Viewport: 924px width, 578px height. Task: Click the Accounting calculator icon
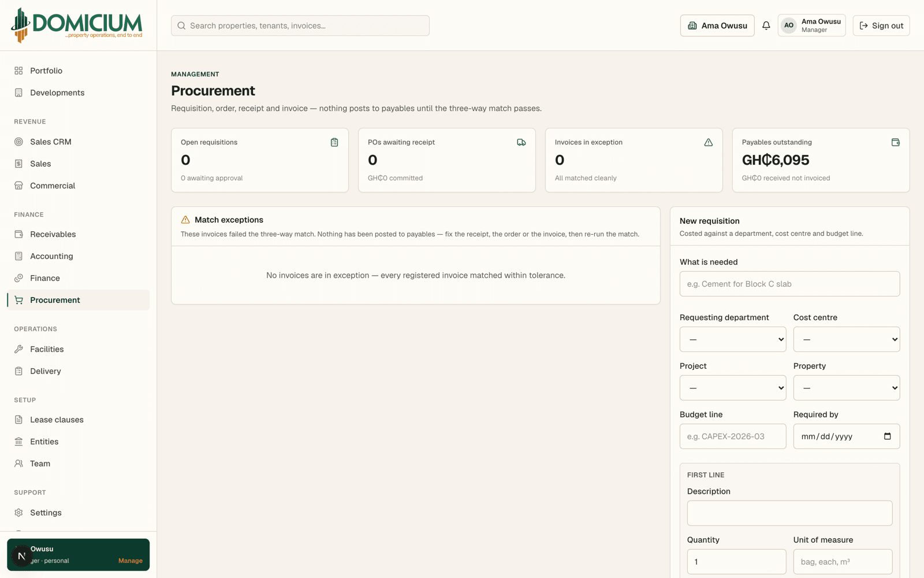click(18, 256)
